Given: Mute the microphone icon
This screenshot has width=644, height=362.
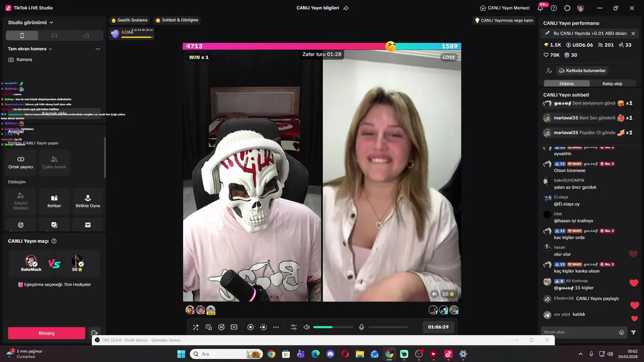Looking at the screenshot, I should pos(361,327).
